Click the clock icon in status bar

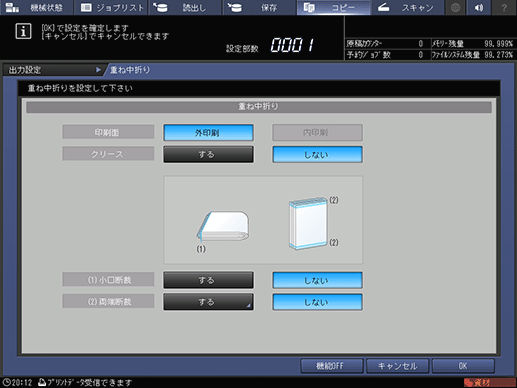pos(6,382)
